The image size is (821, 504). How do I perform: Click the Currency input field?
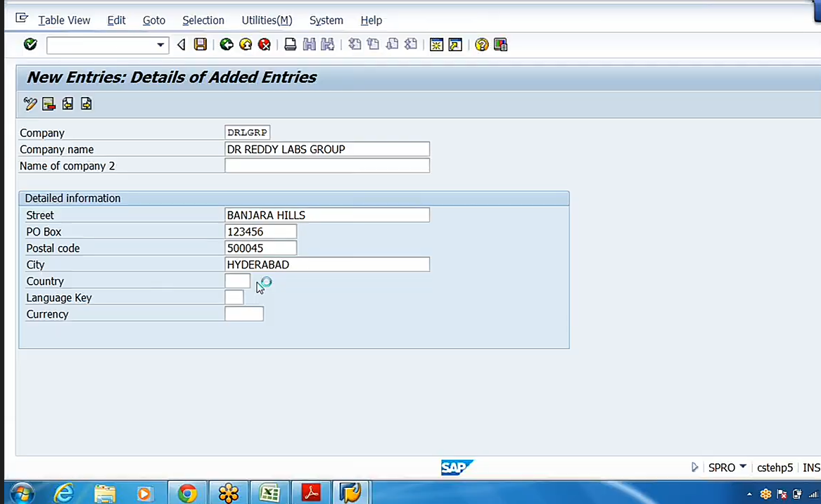click(244, 314)
